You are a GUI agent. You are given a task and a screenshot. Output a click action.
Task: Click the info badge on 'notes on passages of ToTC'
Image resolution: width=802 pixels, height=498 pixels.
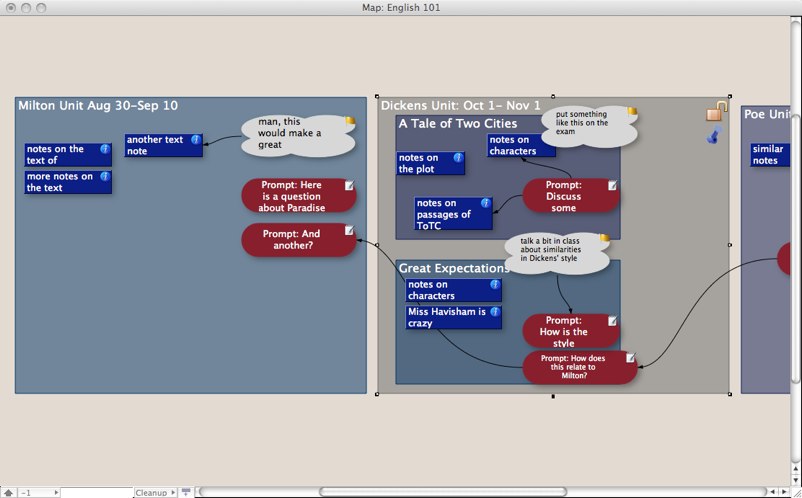[x=485, y=203]
